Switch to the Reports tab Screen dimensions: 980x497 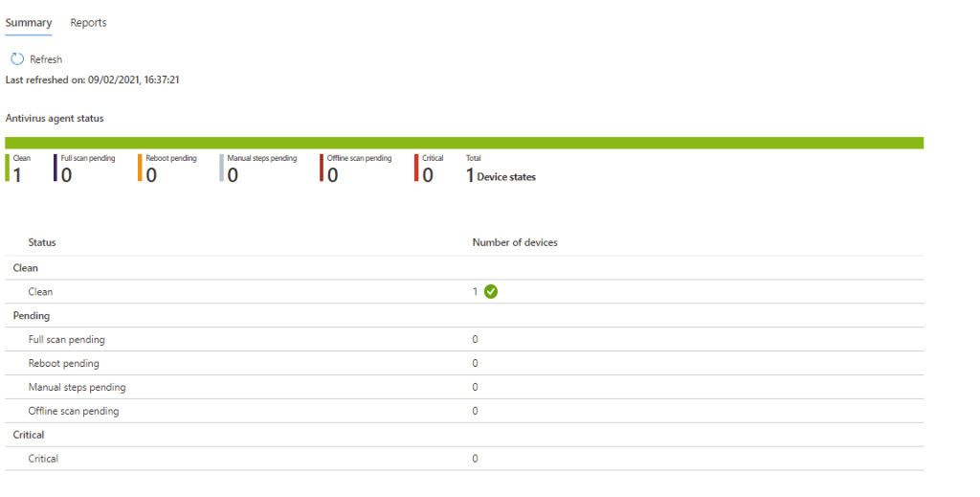(x=88, y=23)
